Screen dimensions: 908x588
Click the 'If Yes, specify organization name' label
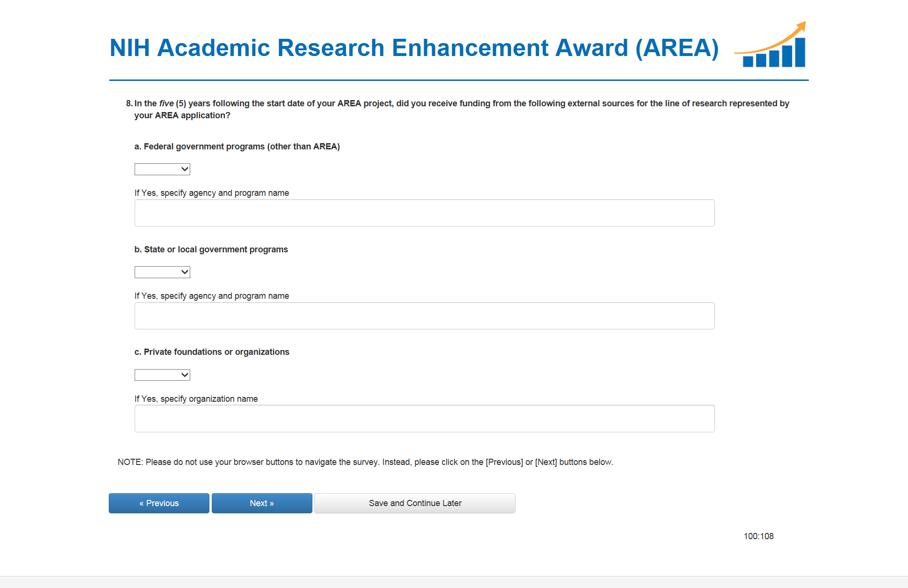[196, 399]
